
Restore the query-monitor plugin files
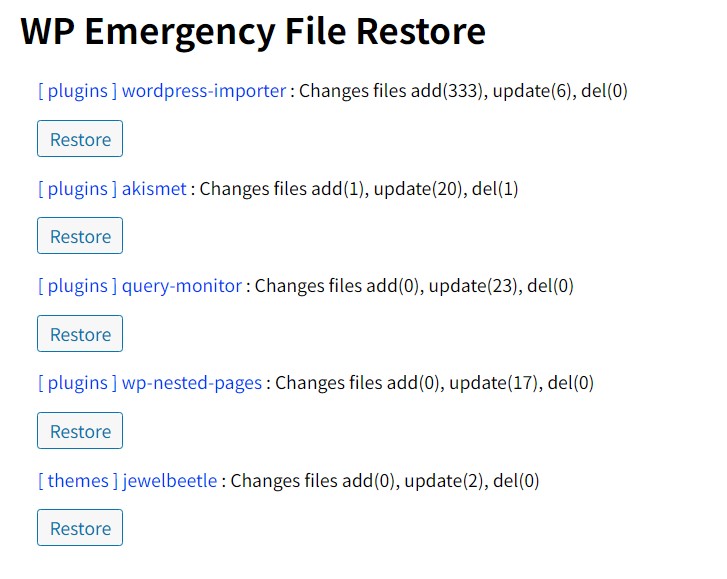[80, 334]
